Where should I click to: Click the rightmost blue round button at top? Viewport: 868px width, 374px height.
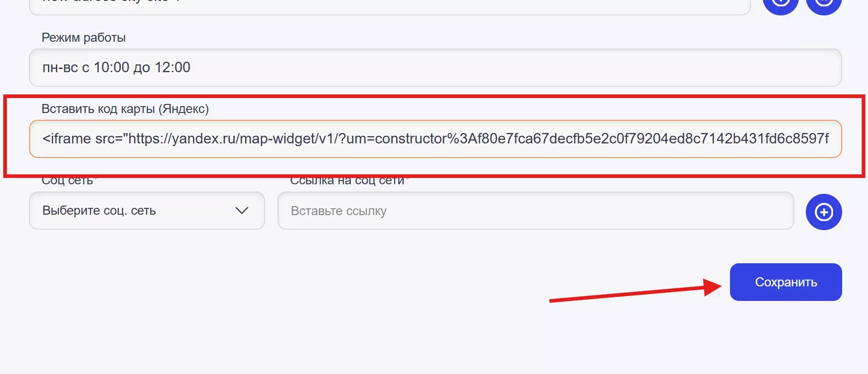tap(824, 4)
